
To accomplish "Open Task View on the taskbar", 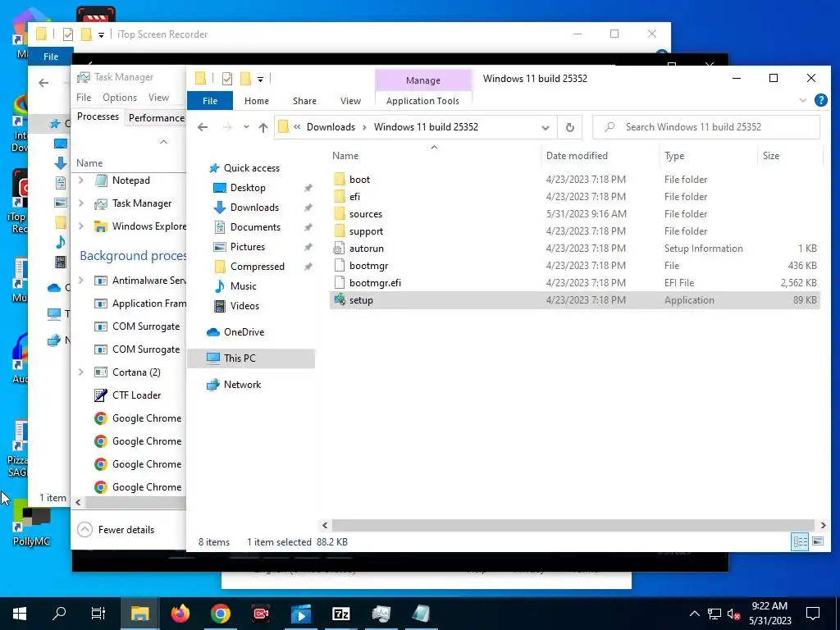I will coord(98,614).
